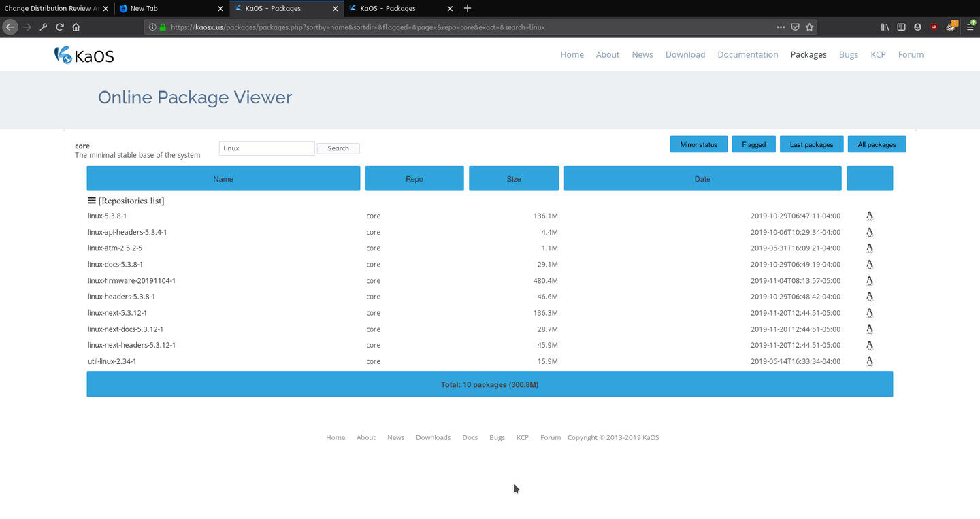
Task: Open the Home nav link
Action: click(x=572, y=55)
